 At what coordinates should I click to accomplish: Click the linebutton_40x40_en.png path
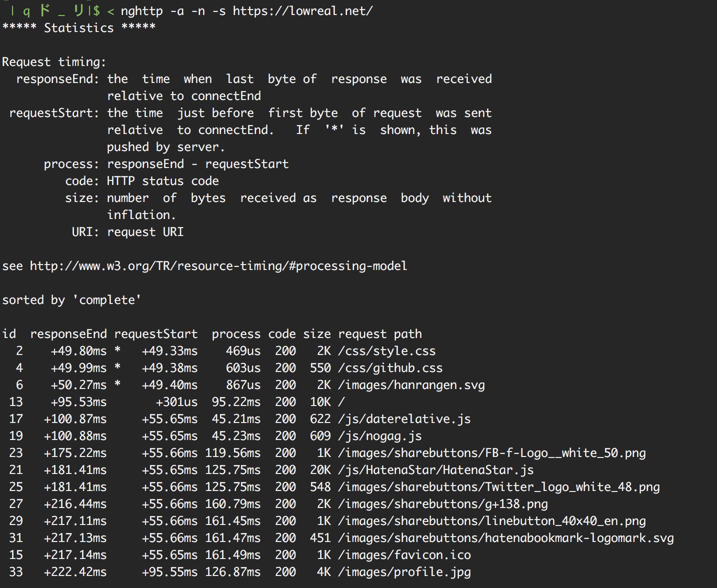tap(492, 521)
